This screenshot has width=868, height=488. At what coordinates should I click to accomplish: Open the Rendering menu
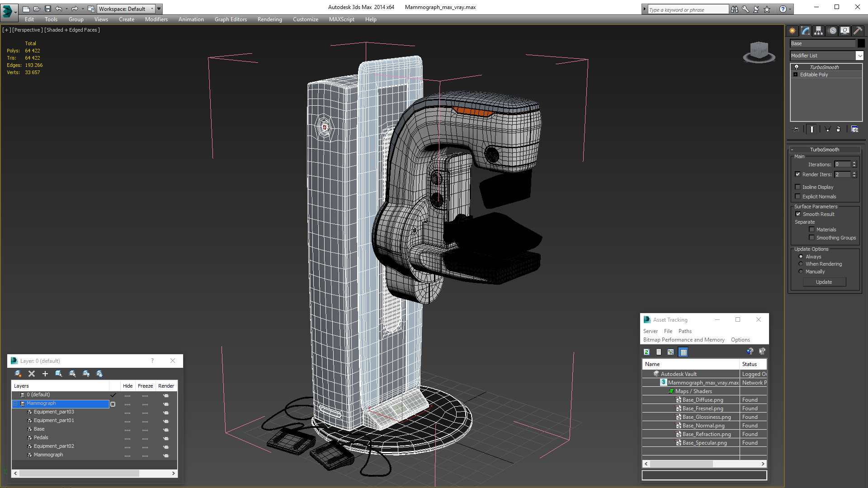point(270,19)
